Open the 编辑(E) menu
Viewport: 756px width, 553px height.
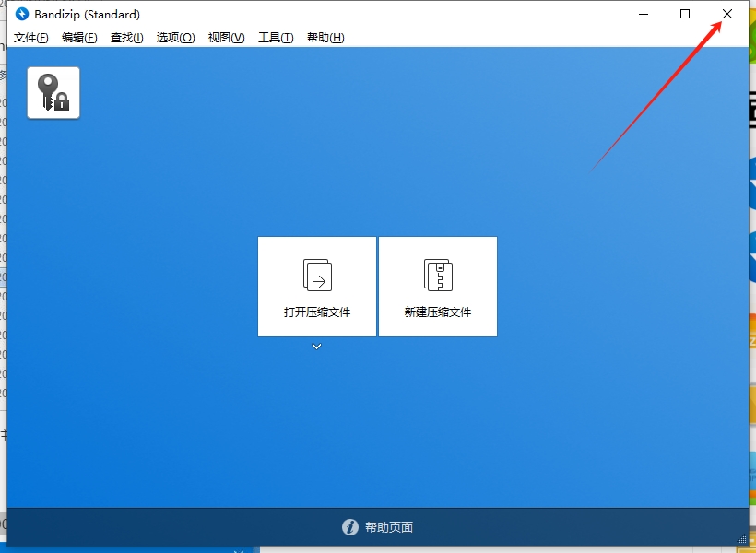pyautogui.click(x=79, y=38)
